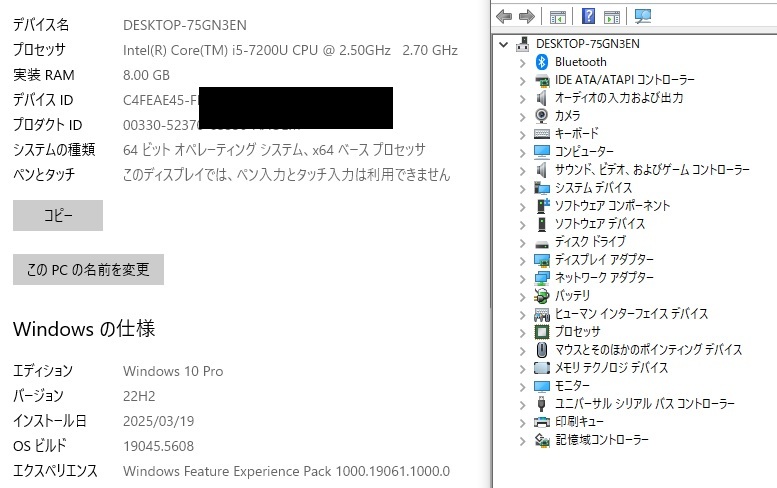Click the USB plug icon for ユニバーサル シリアル バス コントローラー
This screenshot has width=777, height=488.
542,404
